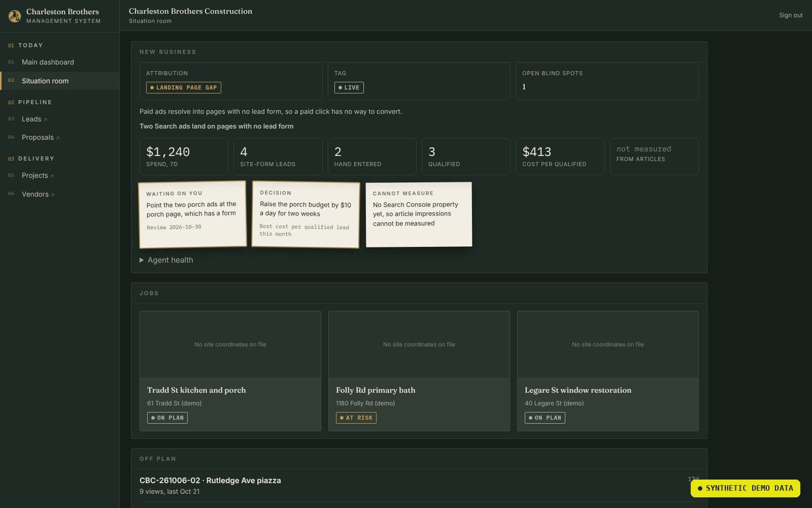Click the On Plan badge on Tradd St
The image size is (812, 508).
(167, 418)
